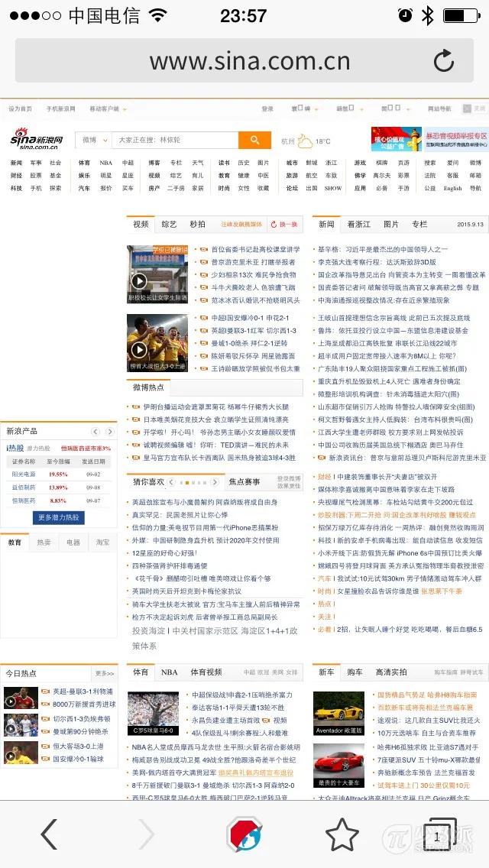
Task: Tap the browser forward arrow
Action: [x=146, y=834]
